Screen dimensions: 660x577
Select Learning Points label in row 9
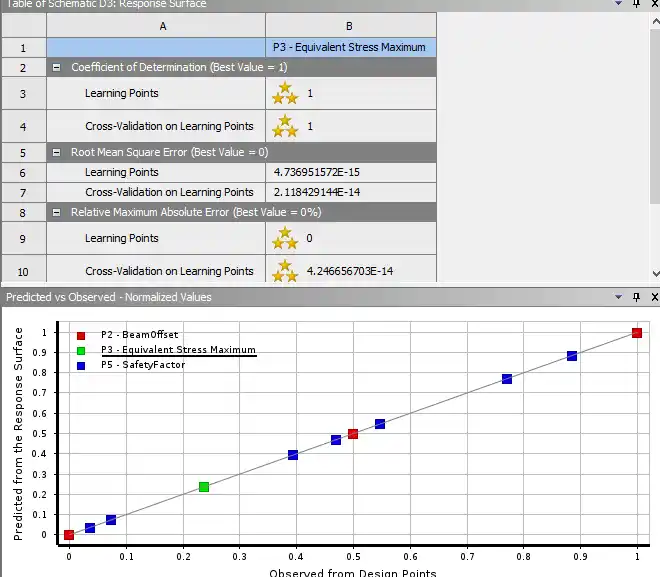coord(122,238)
